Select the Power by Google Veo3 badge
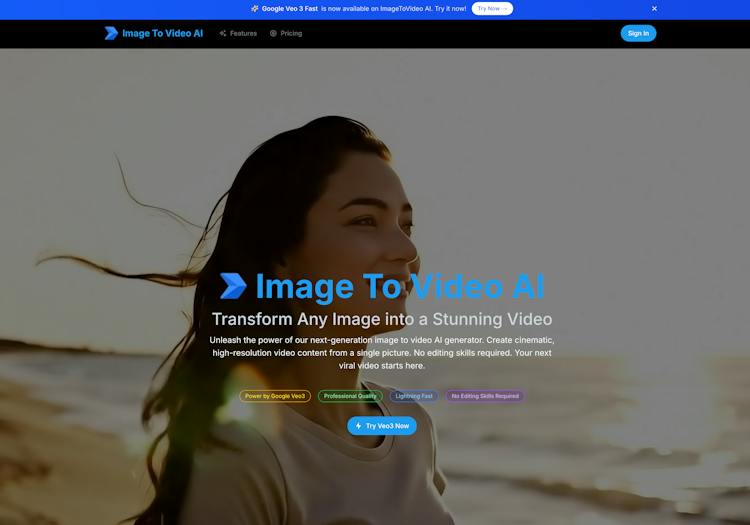The width and height of the screenshot is (750, 525). pos(275,396)
